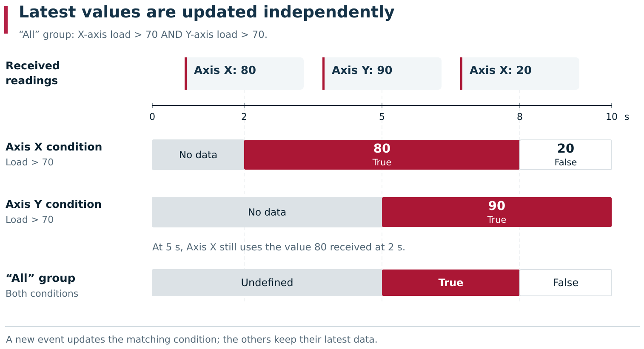Click Axis X red 80 True bar
Viewport: 644px width, 349px height.
pyautogui.click(x=382, y=155)
